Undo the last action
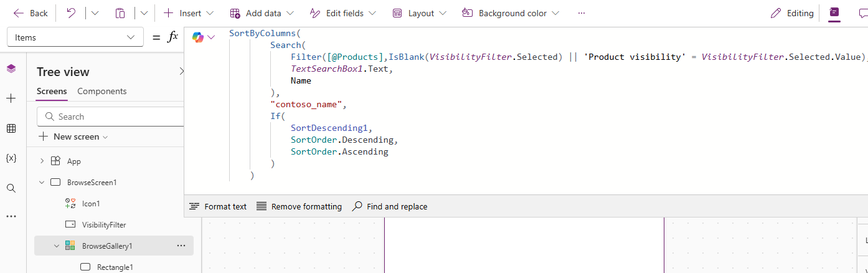The width and height of the screenshot is (868, 273). point(71,13)
